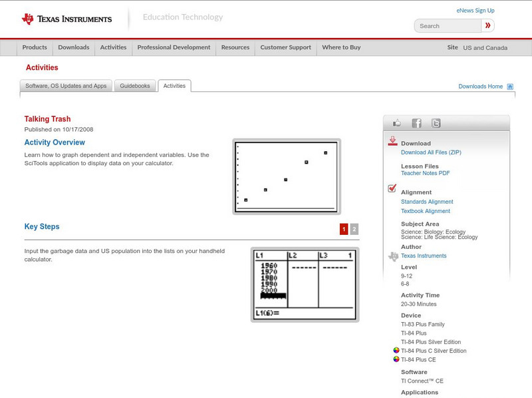Click the red Download arrow icon
This screenshot has height=398, width=532.
coord(392,141)
